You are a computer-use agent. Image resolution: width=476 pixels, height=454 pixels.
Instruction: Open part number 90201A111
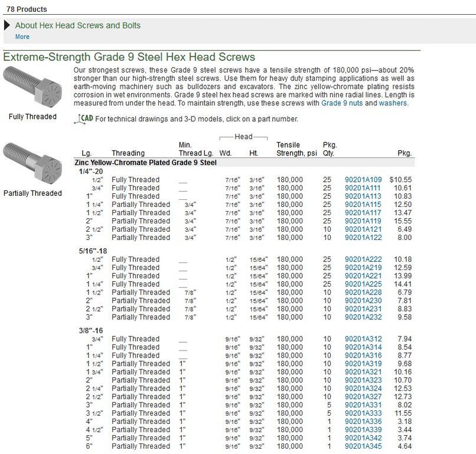[x=363, y=188]
